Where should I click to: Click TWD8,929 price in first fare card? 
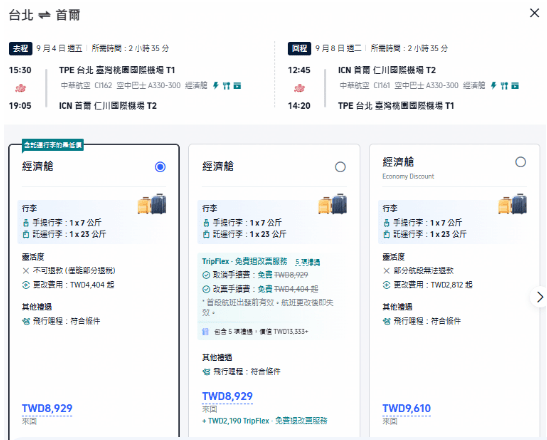coord(47,408)
